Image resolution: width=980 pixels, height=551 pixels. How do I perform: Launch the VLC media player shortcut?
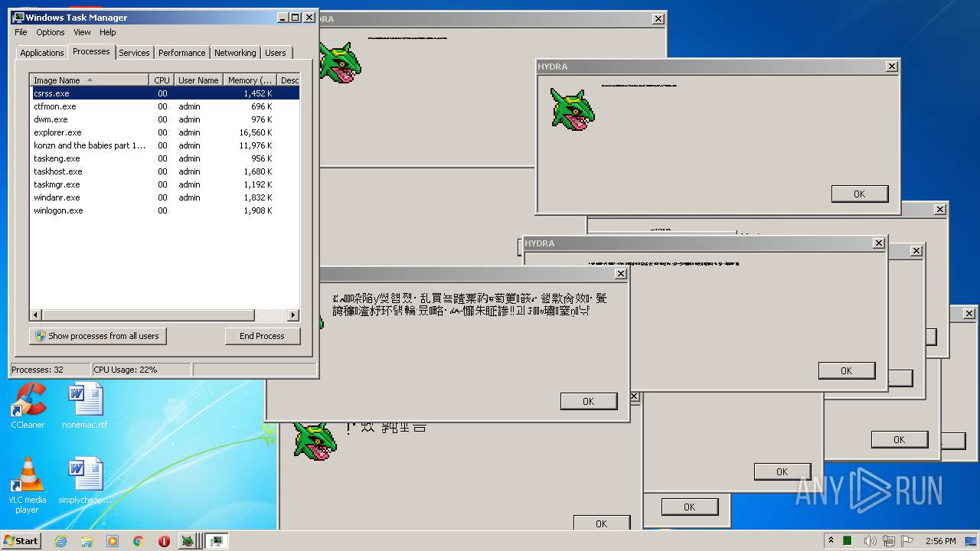(28, 485)
